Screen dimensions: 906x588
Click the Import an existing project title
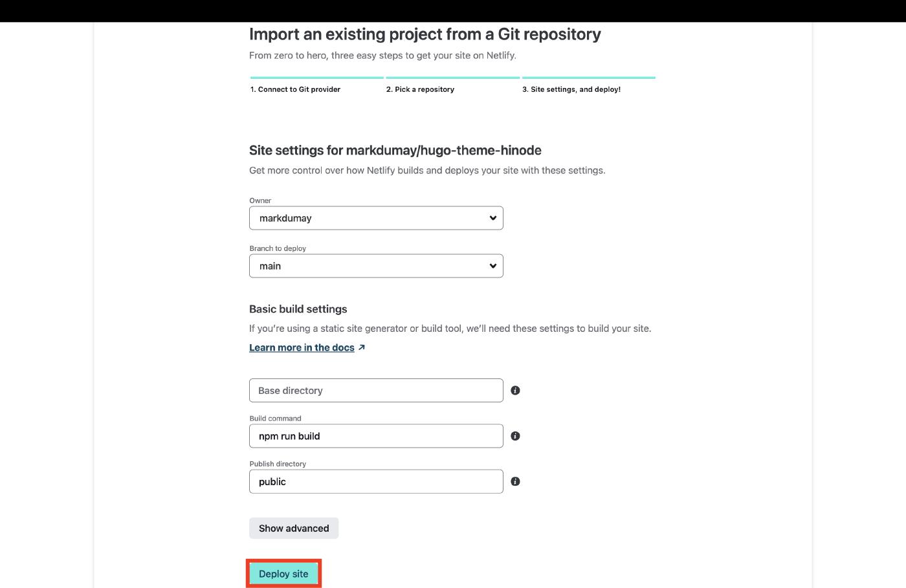point(425,34)
